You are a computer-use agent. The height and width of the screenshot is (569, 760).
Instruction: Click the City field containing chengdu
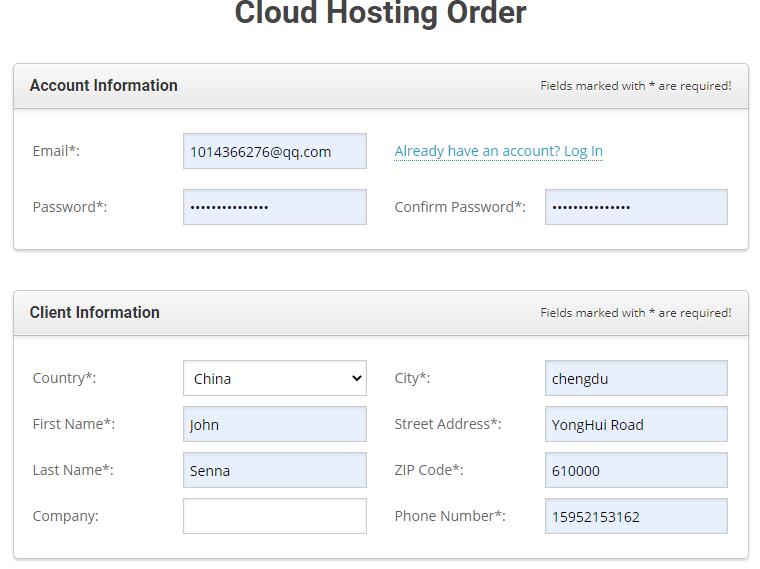(636, 378)
